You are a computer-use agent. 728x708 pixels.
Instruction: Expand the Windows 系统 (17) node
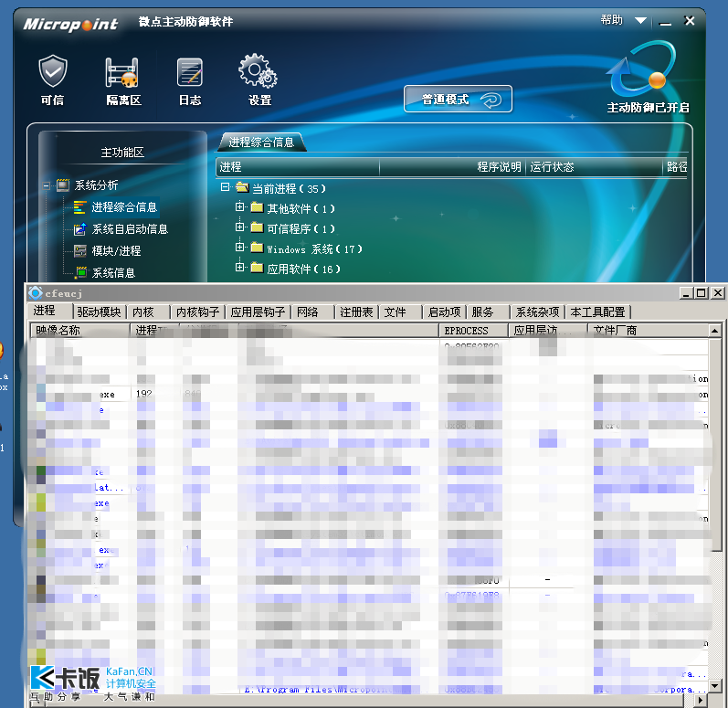(x=239, y=247)
